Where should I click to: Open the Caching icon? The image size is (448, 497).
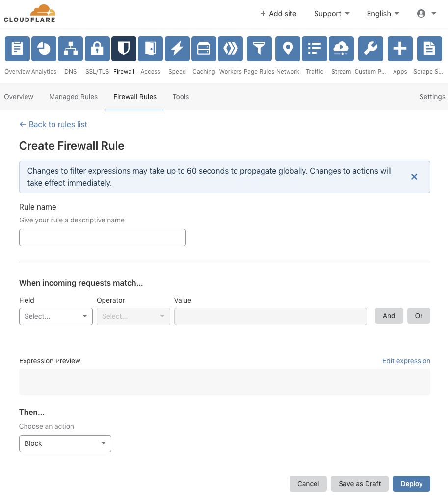[x=204, y=49]
